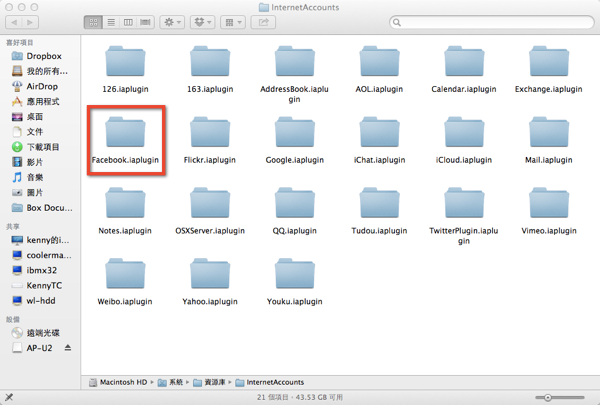
Task: Click 系統 in the path bar
Action: pos(171,382)
